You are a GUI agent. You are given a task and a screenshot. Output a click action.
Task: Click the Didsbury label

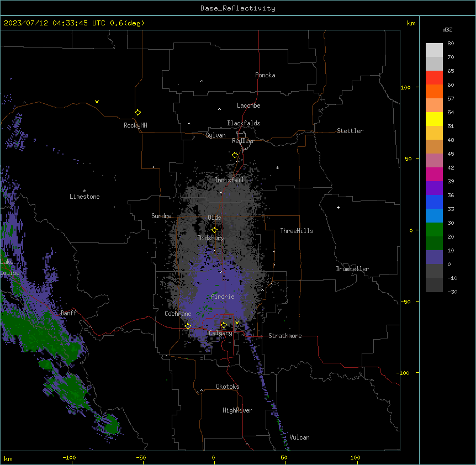pyautogui.click(x=211, y=238)
